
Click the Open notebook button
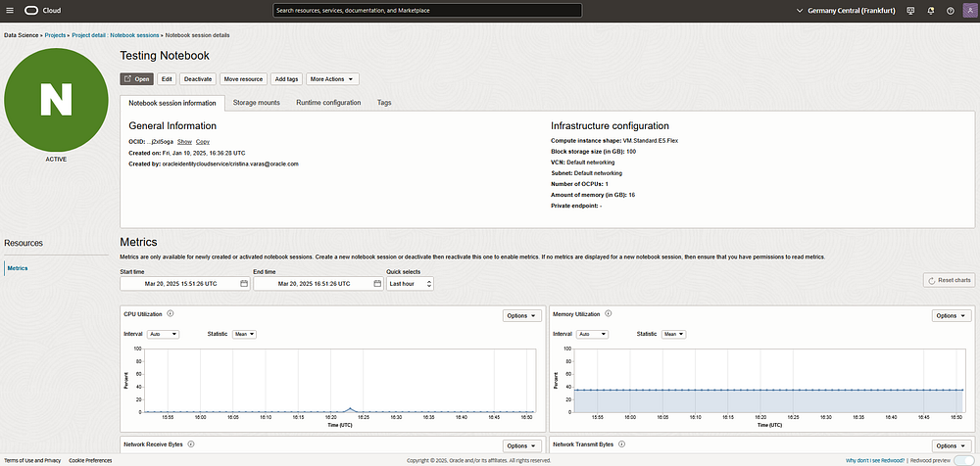click(x=136, y=79)
